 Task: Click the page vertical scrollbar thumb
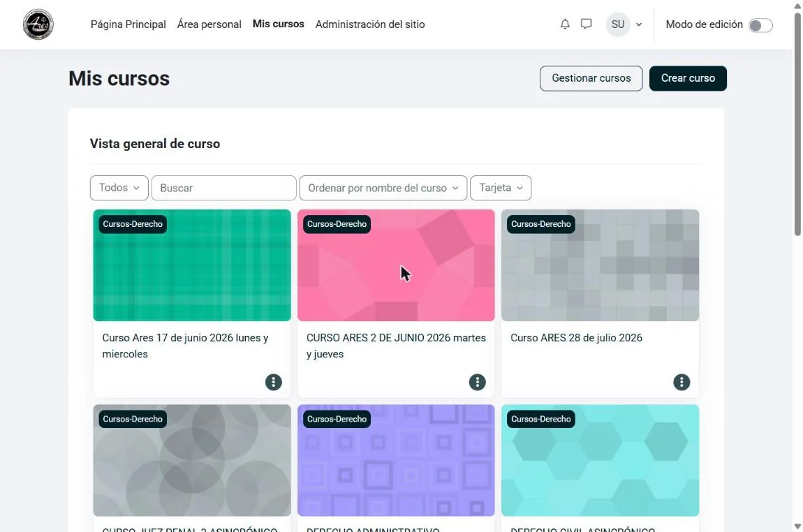pos(797,123)
